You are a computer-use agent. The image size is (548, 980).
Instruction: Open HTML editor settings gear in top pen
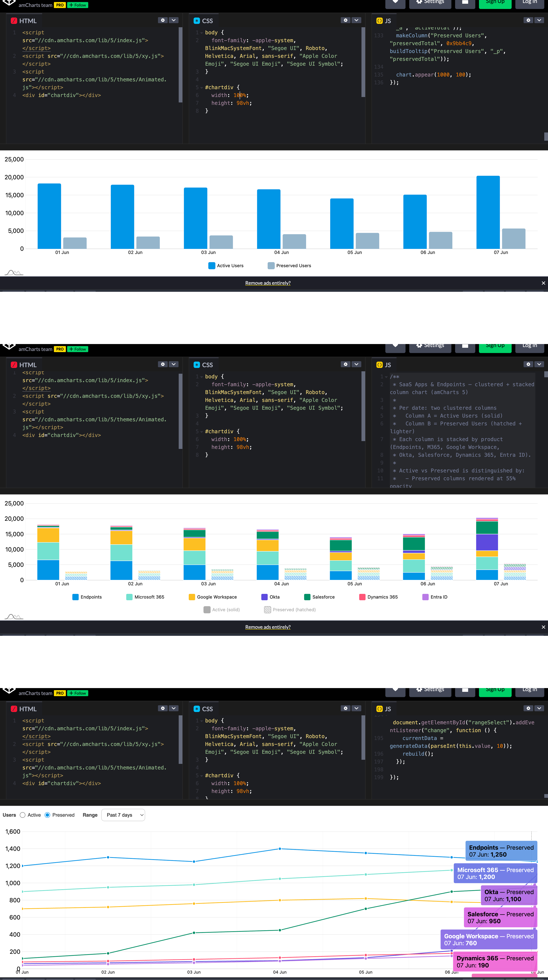pos(163,20)
